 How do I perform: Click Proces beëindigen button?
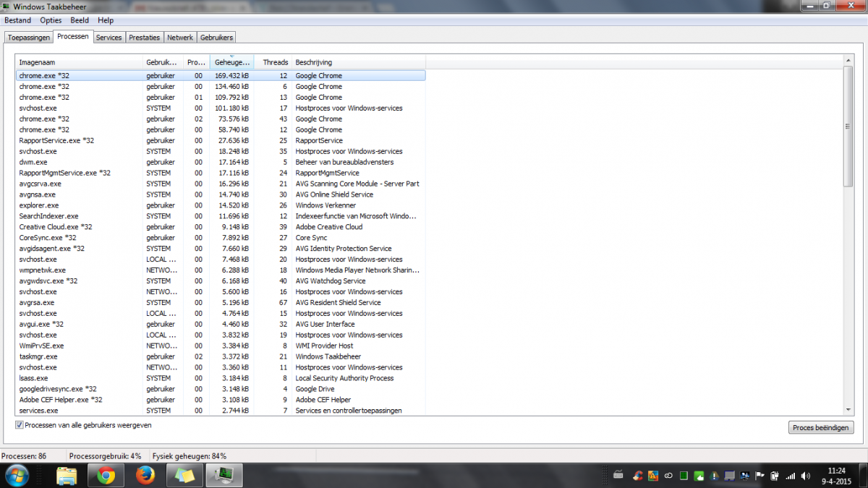[821, 427]
